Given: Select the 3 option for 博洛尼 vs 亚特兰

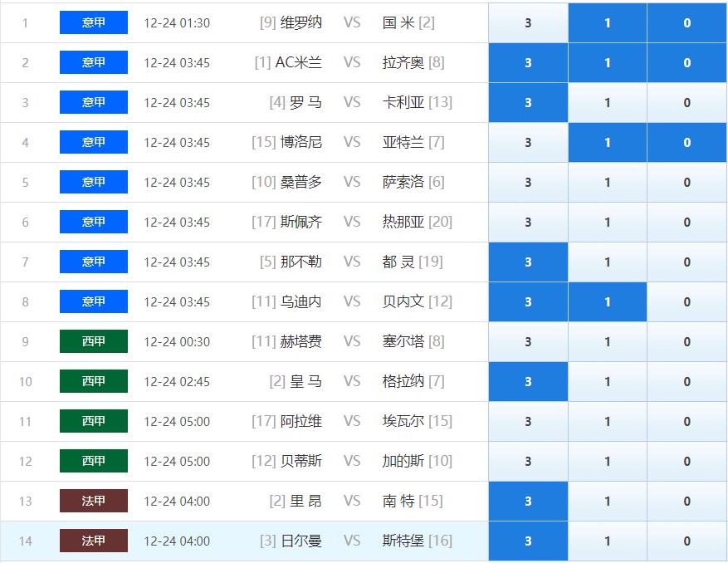Looking at the screenshot, I should (528, 143).
